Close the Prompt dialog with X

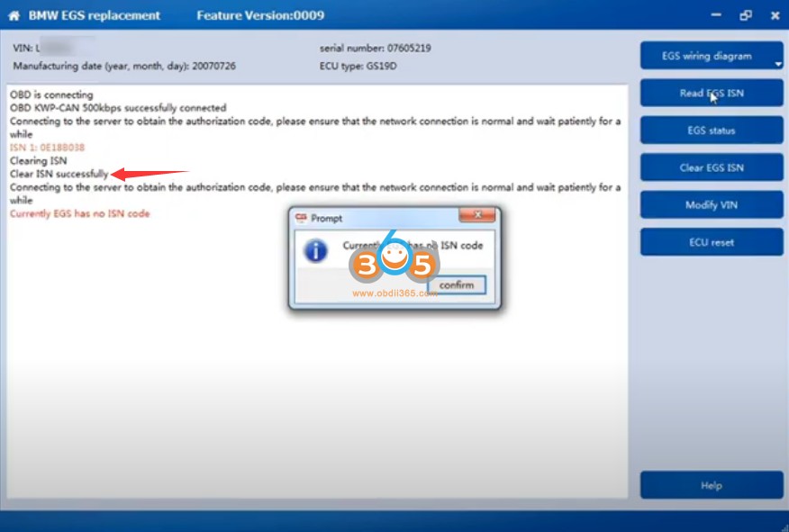click(x=477, y=215)
